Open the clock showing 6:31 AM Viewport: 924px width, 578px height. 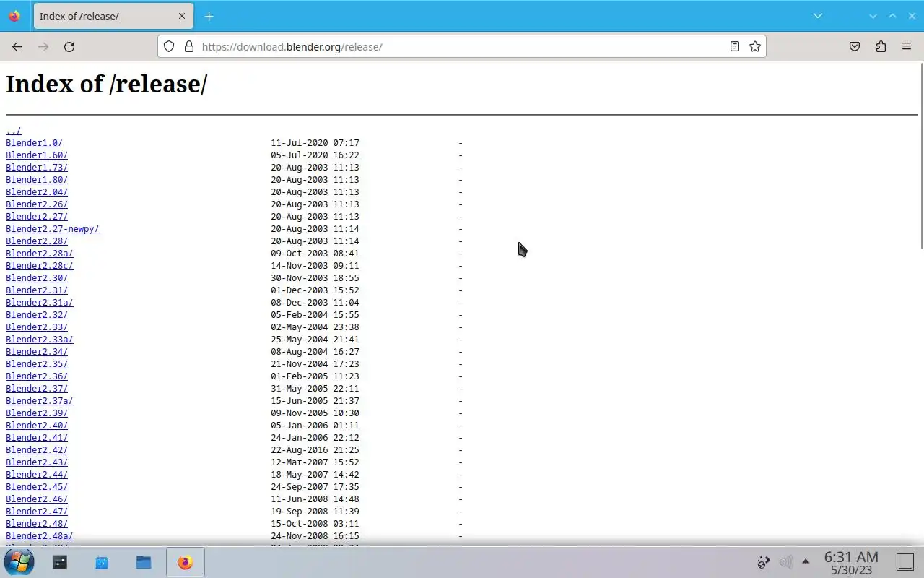(x=851, y=562)
